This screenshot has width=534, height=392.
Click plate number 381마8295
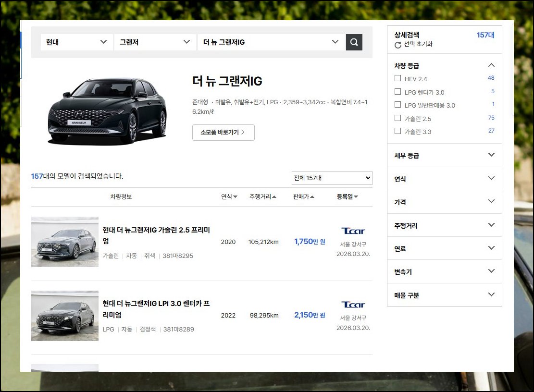click(178, 256)
